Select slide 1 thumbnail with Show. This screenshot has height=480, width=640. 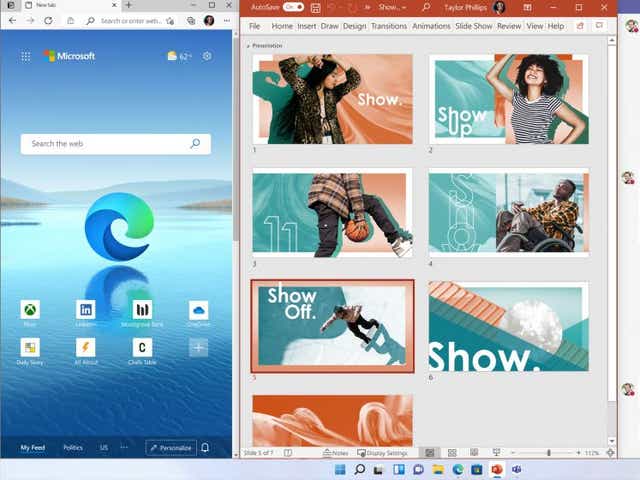coord(332,99)
